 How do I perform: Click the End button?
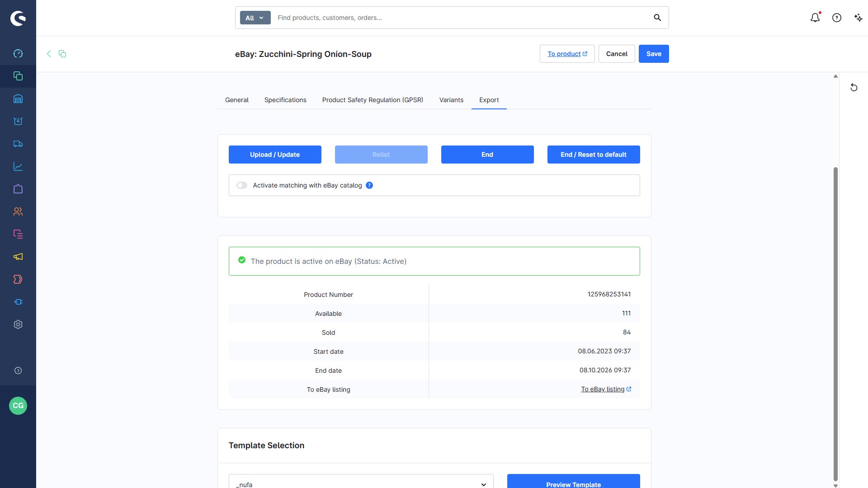point(487,155)
